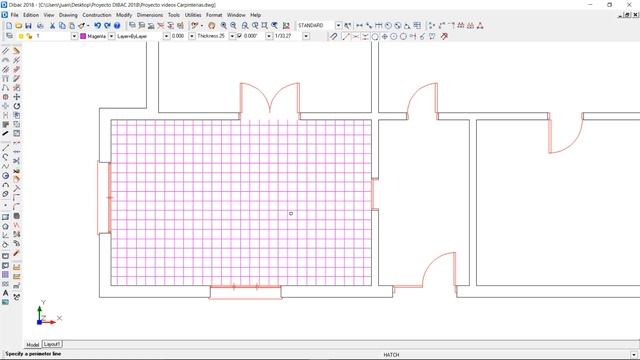The height and width of the screenshot is (360, 640).
Task: Click the center snap circle icon
Action: click(394, 36)
